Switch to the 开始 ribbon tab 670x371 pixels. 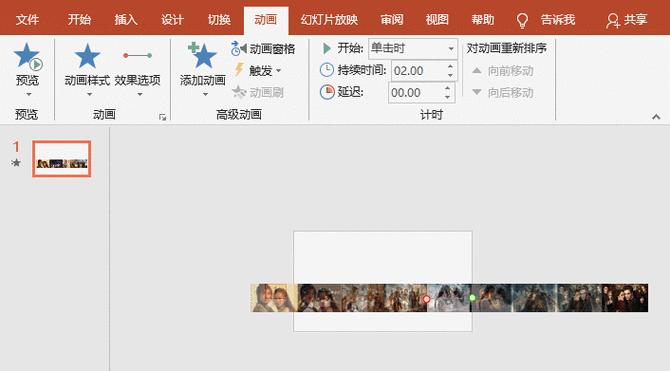pos(79,20)
